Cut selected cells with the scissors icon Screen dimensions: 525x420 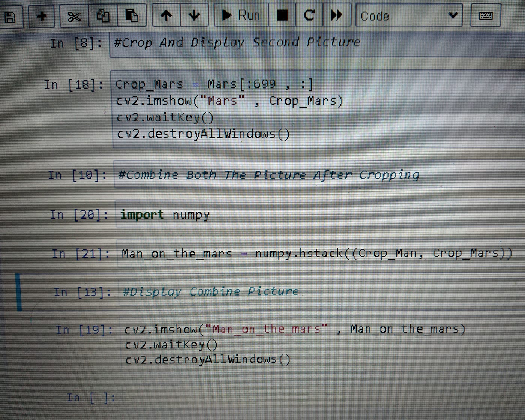(x=74, y=16)
